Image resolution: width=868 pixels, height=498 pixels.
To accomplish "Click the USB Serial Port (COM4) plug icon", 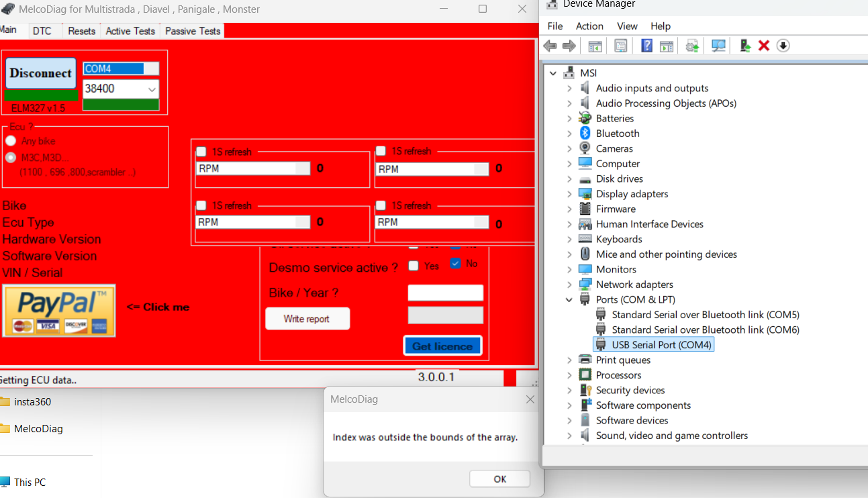I will [x=601, y=345].
